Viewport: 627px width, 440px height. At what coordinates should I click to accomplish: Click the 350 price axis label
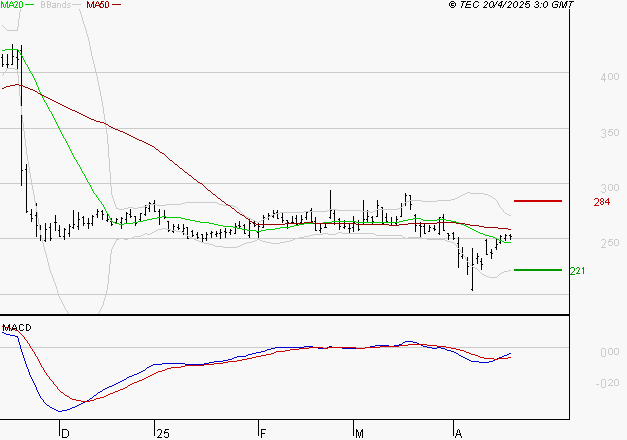pyautogui.click(x=579, y=133)
